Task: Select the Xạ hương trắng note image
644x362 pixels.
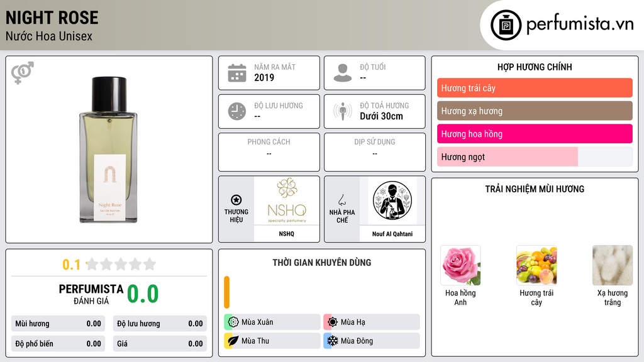Action: pyautogui.click(x=613, y=265)
